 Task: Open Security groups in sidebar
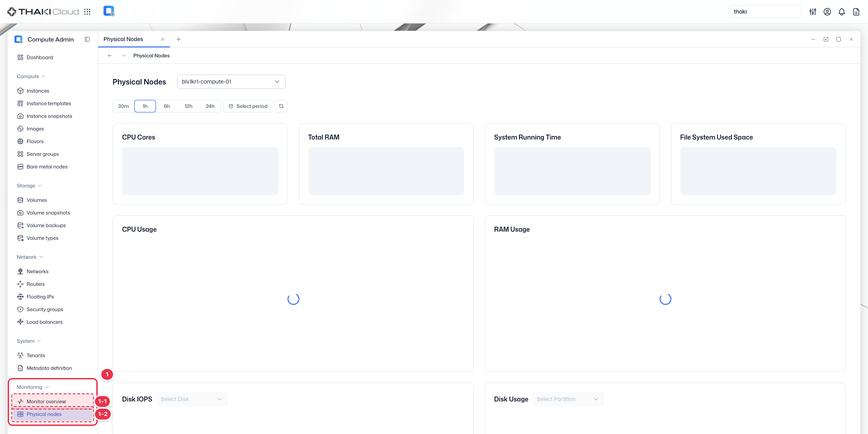pos(45,309)
